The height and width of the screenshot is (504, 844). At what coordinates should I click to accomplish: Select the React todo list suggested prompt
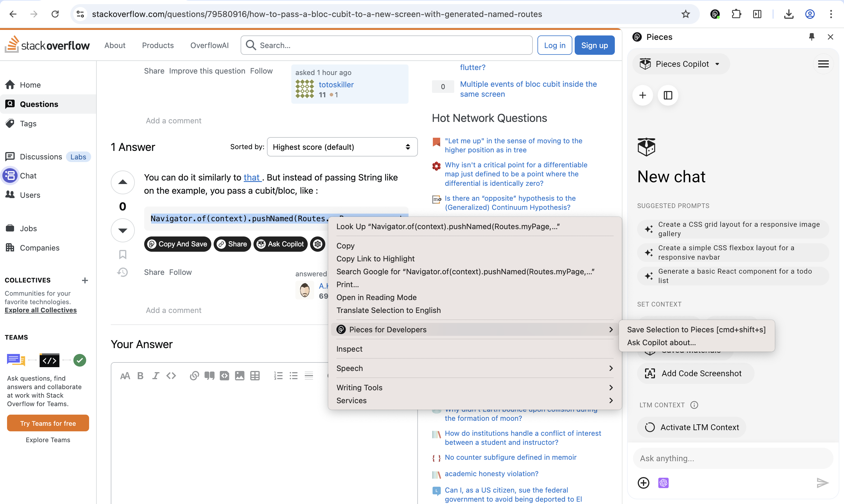click(x=733, y=276)
